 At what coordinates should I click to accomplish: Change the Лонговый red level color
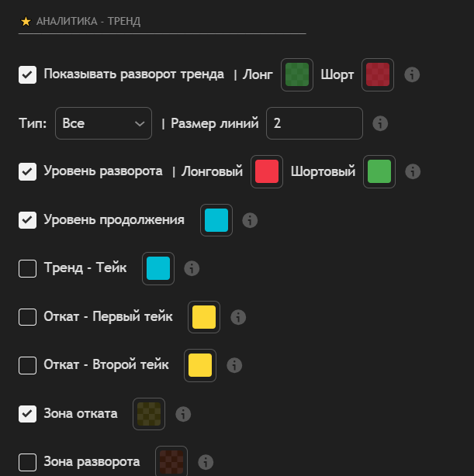pyautogui.click(x=267, y=171)
